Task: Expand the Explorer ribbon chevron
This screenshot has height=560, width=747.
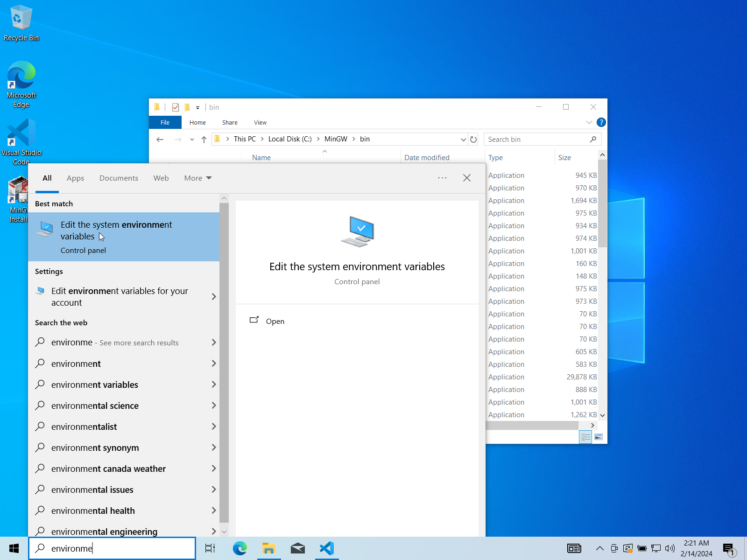Action: pyautogui.click(x=589, y=122)
